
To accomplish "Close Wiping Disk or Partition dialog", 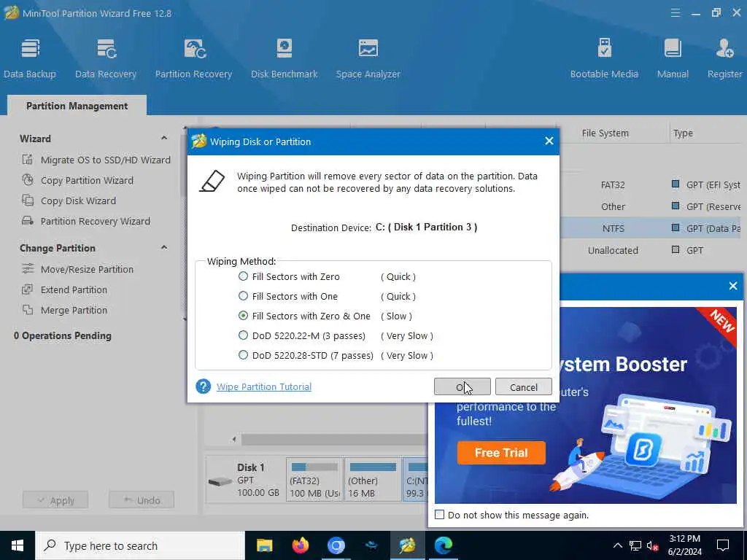I will click(x=549, y=141).
